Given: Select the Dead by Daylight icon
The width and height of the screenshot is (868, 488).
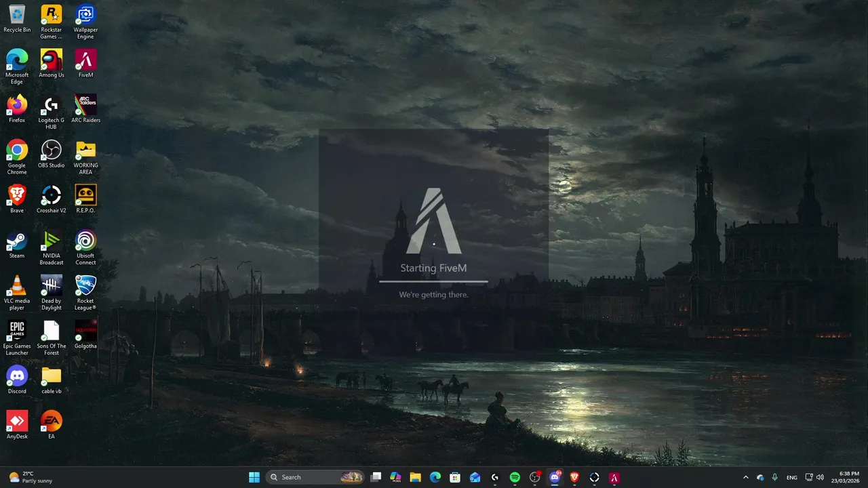Looking at the screenshot, I should (x=52, y=293).
